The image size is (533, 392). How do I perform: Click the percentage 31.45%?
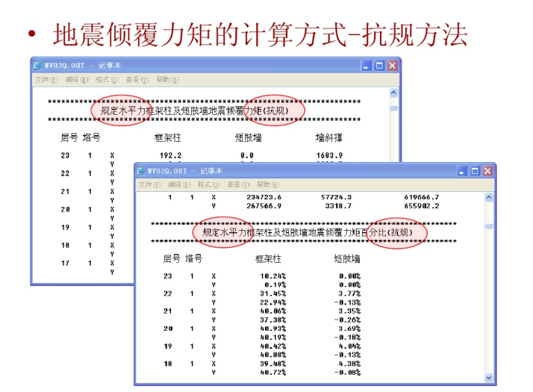(x=273, y=293)
